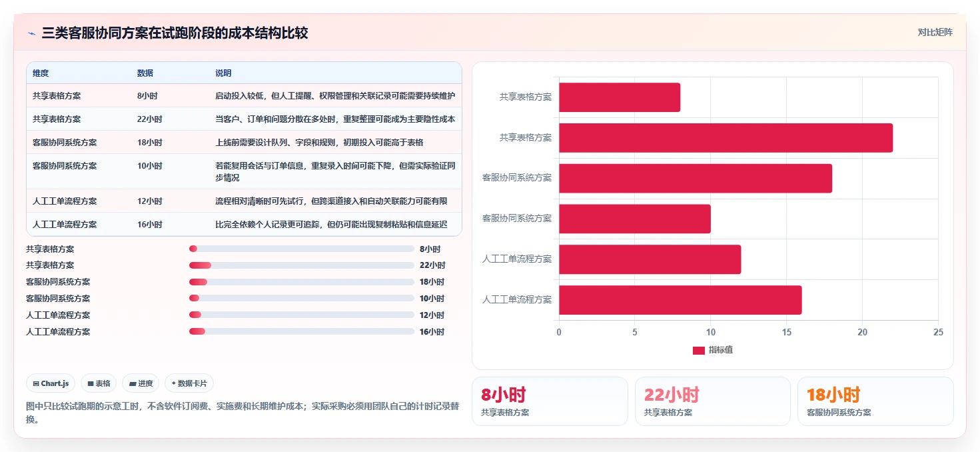Click the 22小时 cell in table's 数据 column
The image size is (980, 452).
[x=149, y=119]
